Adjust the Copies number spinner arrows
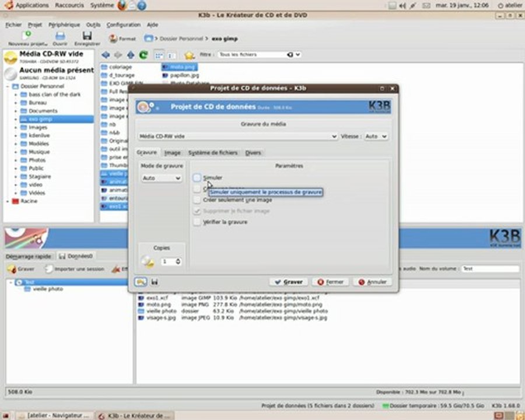Viewport: 525px width, 420px height. pos(178,261)
